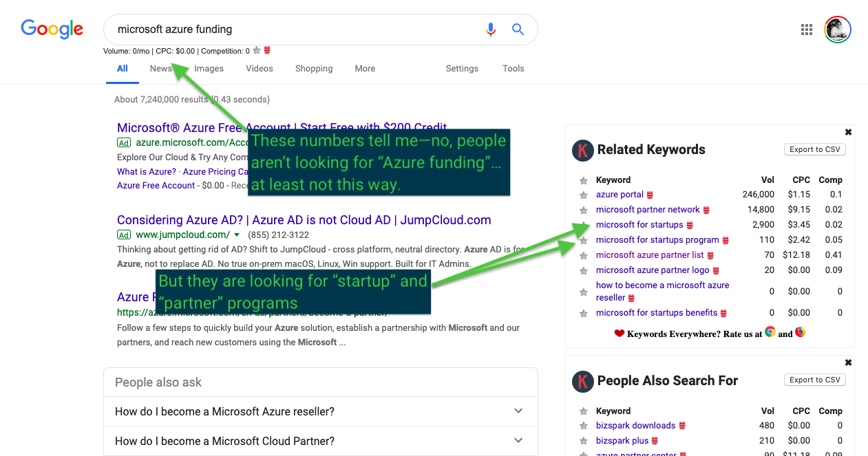
Task: Open 'microsoft partner network' keyword link
Action: (648, 210)
